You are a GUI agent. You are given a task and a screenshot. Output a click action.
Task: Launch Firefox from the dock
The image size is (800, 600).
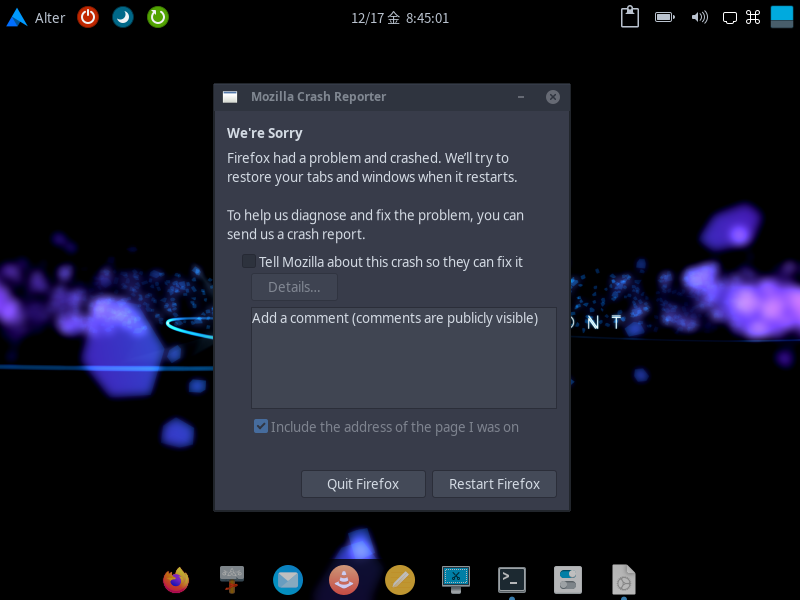point(176,580)
